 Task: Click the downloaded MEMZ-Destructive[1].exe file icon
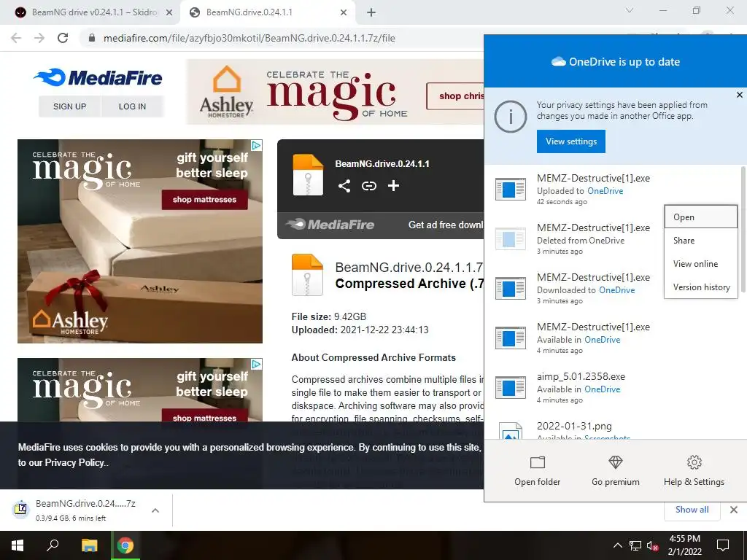point(510,288)
